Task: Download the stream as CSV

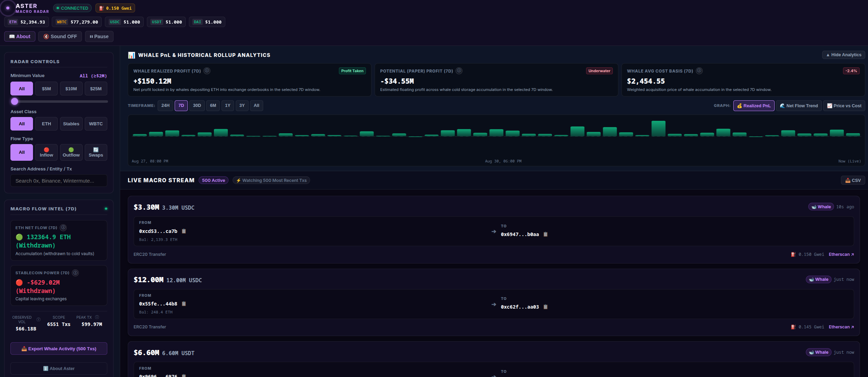Action: pyautogui.click(x=853, y=181)
